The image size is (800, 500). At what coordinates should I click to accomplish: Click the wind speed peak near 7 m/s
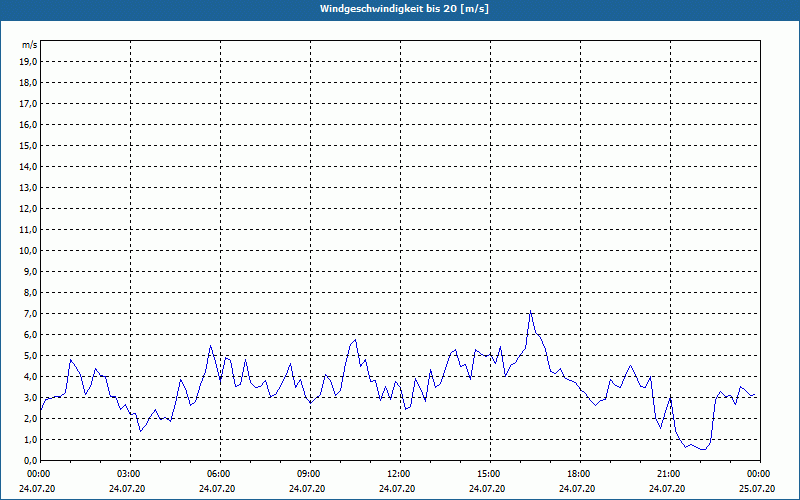[531, 310]
